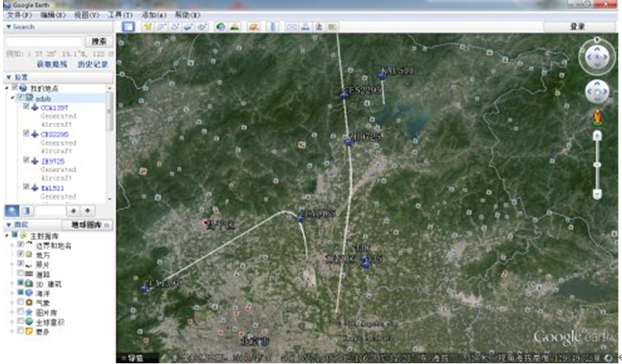Toggle the CES2295 aircraft checkbox
The image size is (622, 364).
(26, 133)
